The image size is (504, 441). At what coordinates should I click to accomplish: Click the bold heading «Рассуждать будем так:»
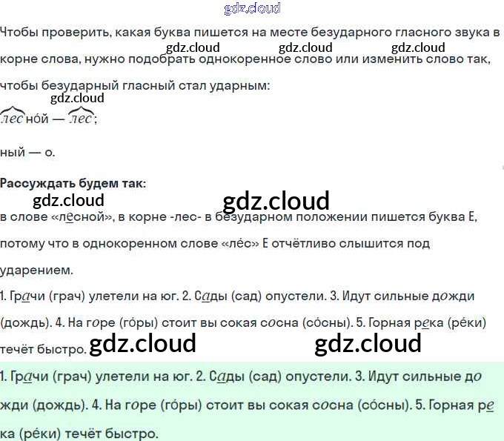[x=73, y=182]
